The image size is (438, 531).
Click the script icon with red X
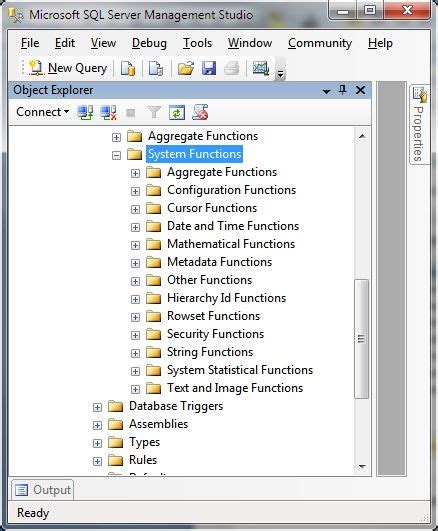pos(200,112)
